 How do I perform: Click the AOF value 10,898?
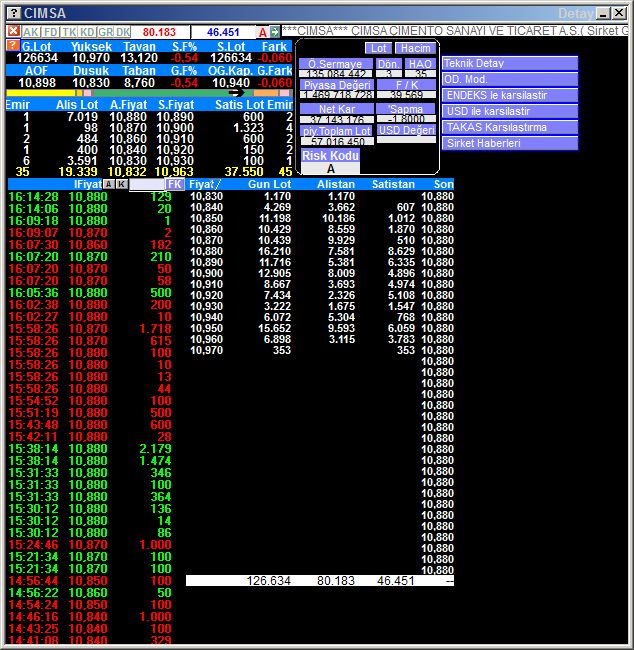coord(37,82)
